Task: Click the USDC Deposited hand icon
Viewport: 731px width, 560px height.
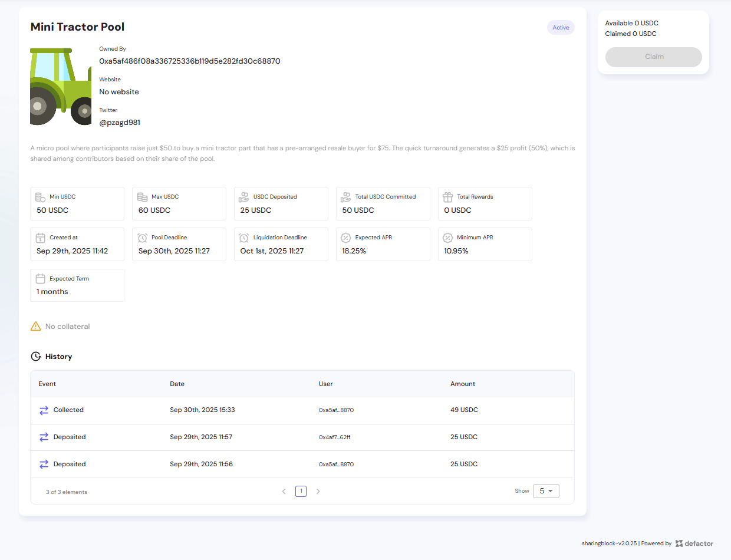Action: pos(244,197)
